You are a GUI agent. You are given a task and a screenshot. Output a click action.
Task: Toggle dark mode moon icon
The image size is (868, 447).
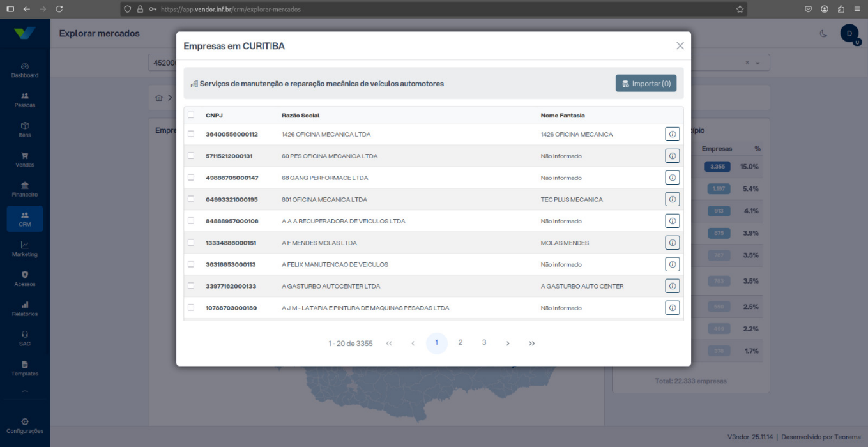point(823,33)
